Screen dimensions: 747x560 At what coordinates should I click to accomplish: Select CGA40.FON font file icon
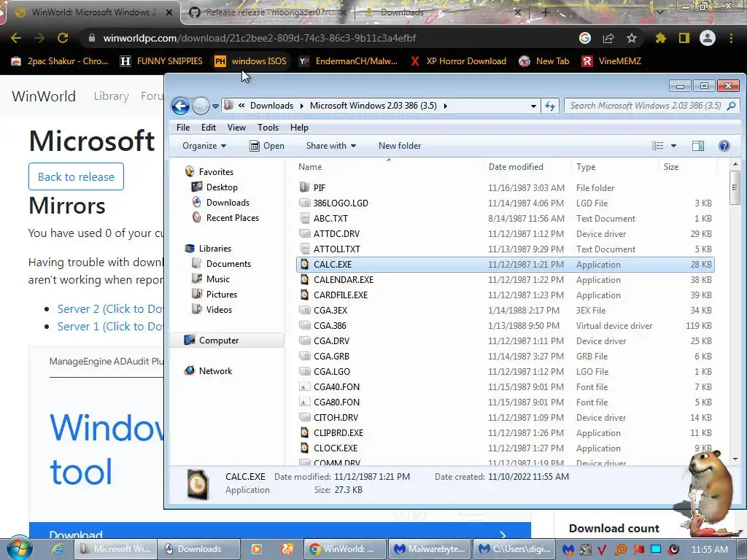point(304,386)
